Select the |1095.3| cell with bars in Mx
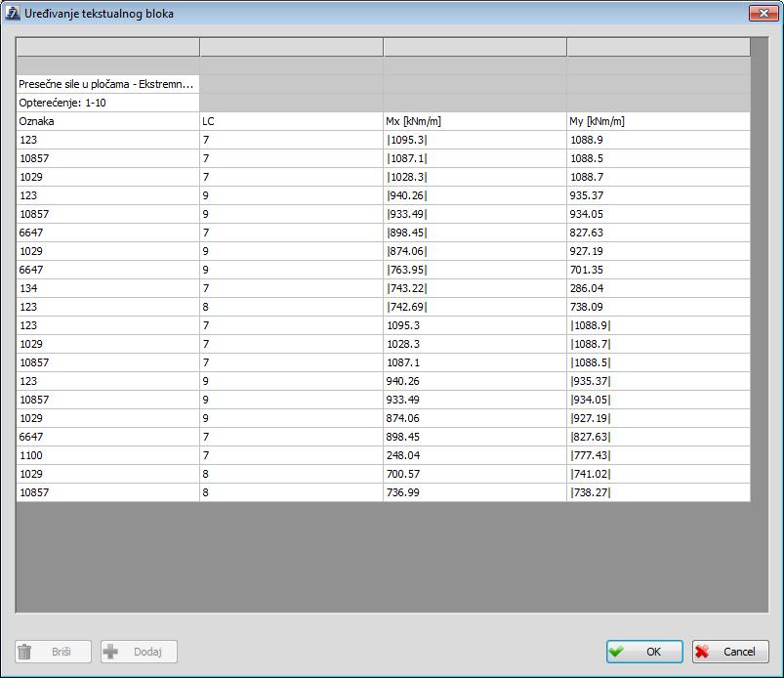This screenshot has height=678, width=784. click(475, 140)
